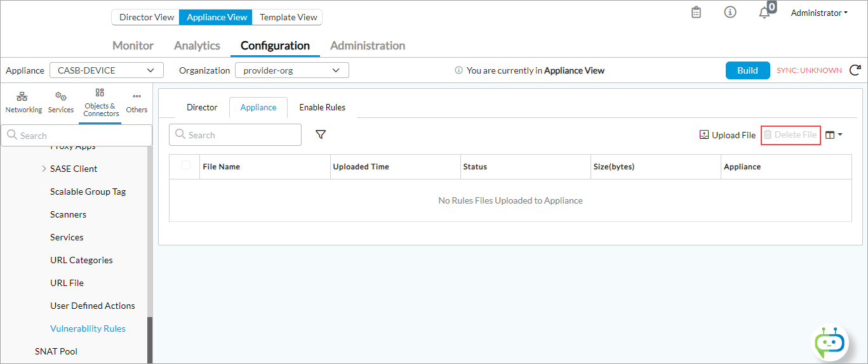Open the notifications bell
The image size is (868, 364).
point(765,13)
